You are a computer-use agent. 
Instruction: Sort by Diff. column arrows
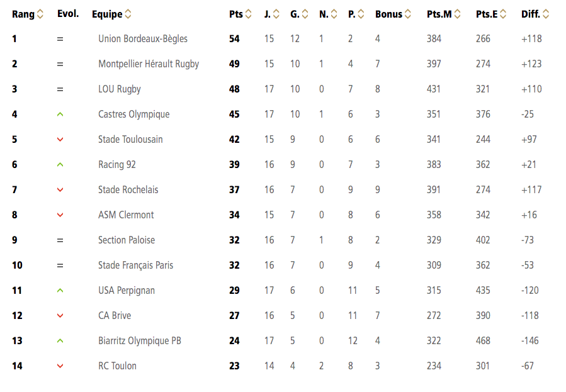pyautogui.click(x=546, y=14)
